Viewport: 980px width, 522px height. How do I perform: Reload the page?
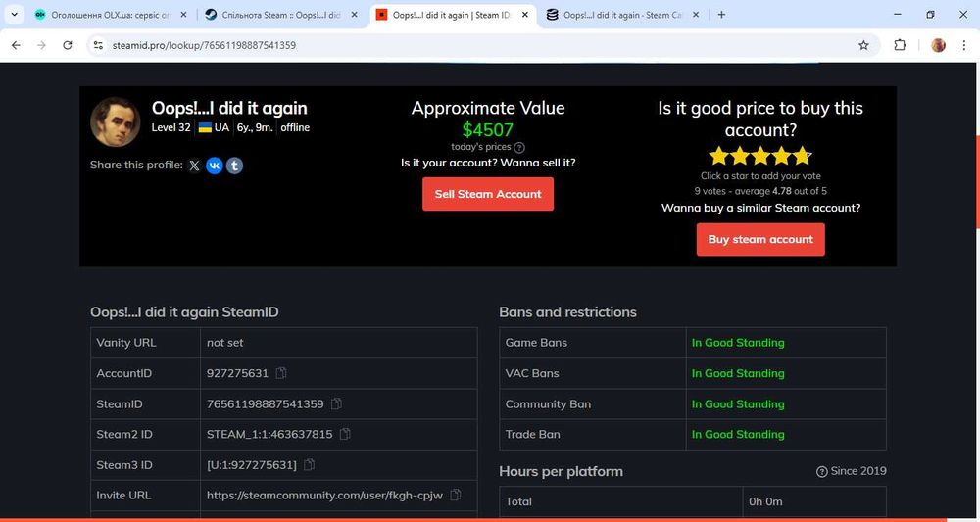[x=68, y=45]
